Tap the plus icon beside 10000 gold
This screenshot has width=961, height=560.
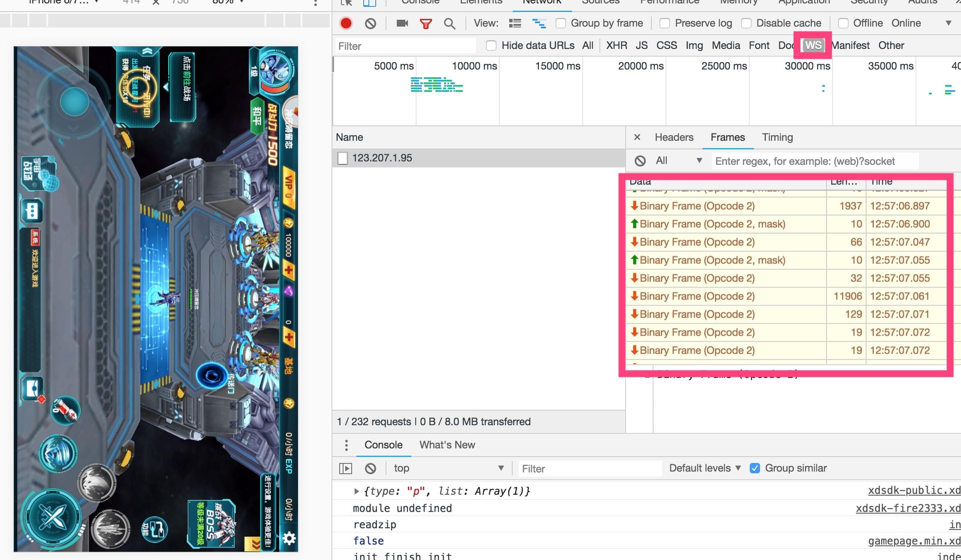click(289, 271)
